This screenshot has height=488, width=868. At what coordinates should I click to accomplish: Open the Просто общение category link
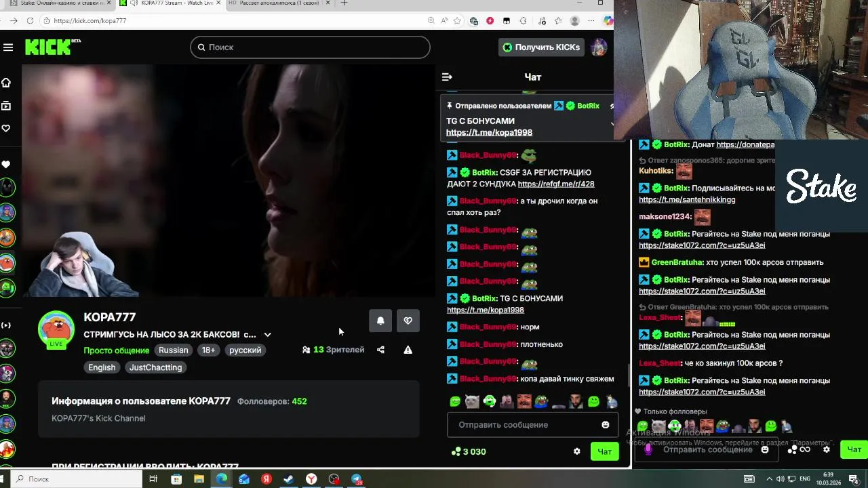coord(116,350)
